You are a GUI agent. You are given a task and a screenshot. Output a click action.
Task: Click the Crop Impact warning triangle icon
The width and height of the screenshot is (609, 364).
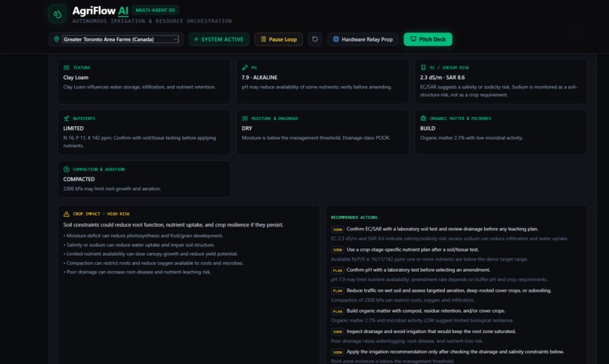point(66,214)
